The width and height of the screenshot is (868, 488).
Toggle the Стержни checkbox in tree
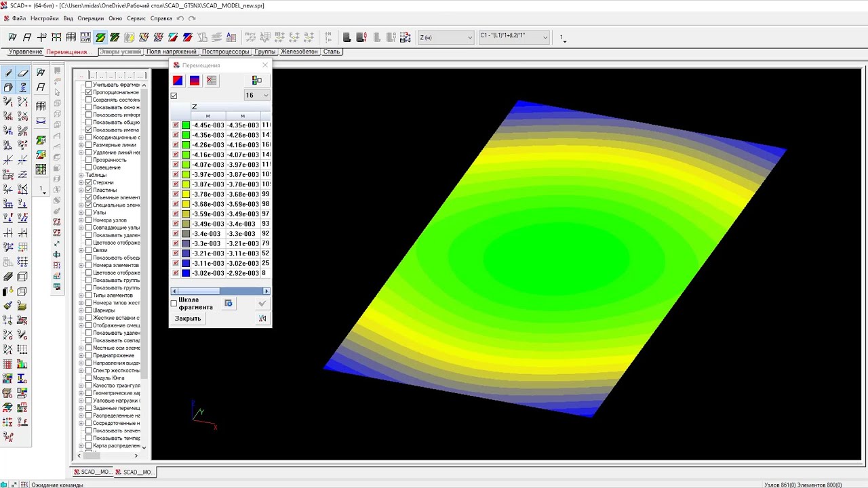point(89,182)
